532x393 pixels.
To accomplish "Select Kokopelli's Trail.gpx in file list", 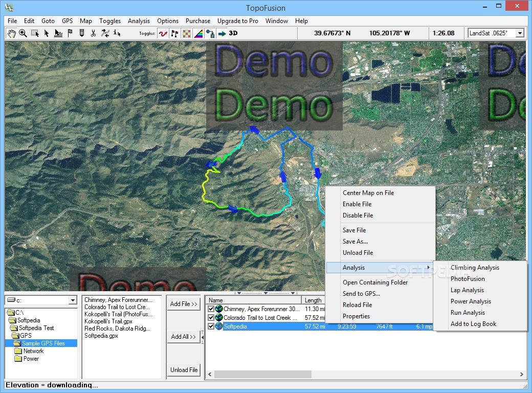I will point(108,321).
